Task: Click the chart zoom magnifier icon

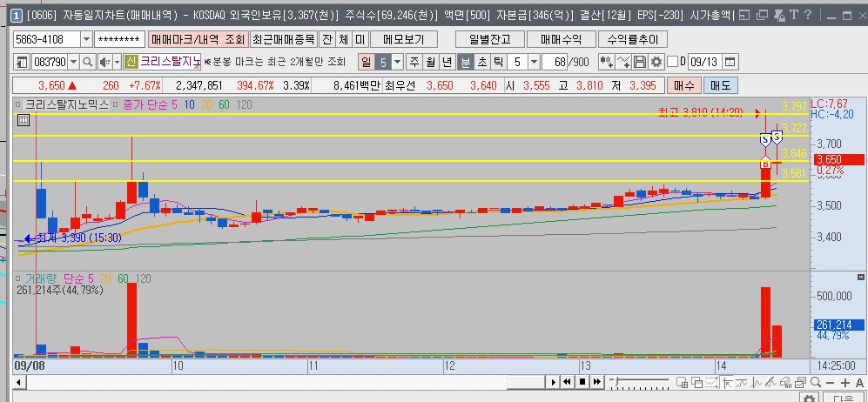Action: 816,382
